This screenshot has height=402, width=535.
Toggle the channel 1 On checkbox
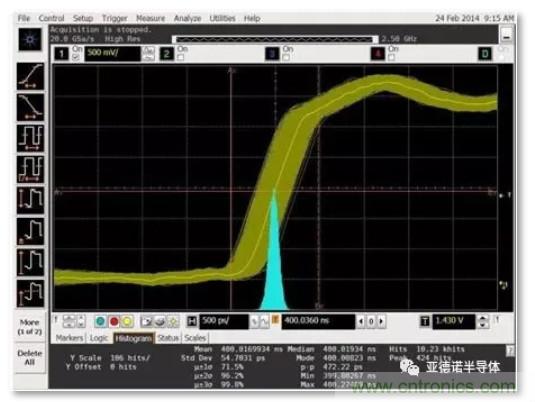[x=76, y=57]
